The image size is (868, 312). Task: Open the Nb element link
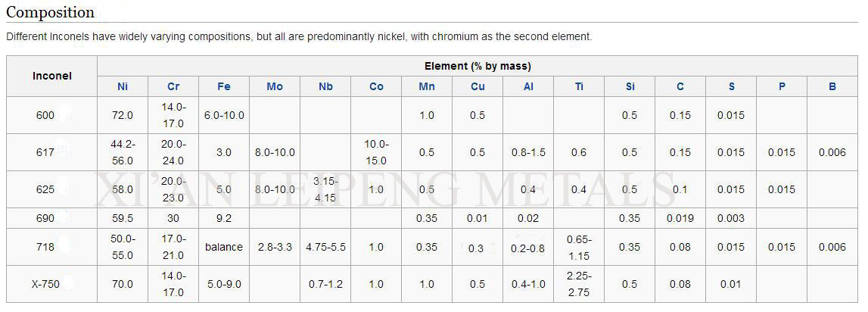point(325,86)
